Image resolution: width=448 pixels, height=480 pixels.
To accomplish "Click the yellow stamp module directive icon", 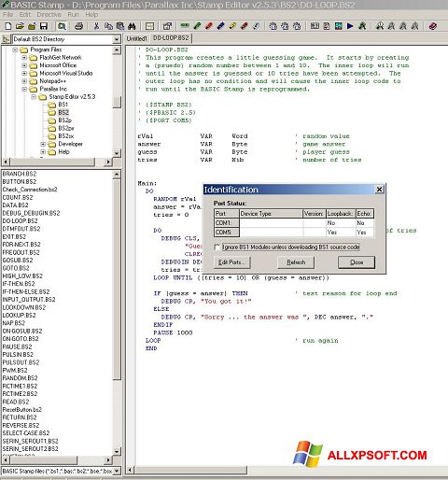I will (x=232, y=26).
